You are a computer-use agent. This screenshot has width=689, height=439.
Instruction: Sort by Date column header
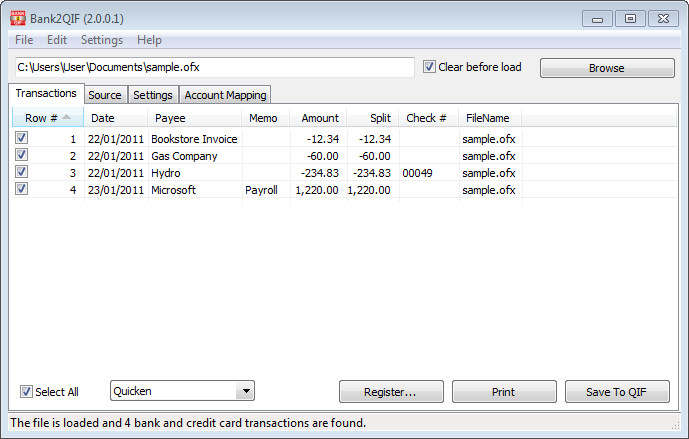pos(115,118)
